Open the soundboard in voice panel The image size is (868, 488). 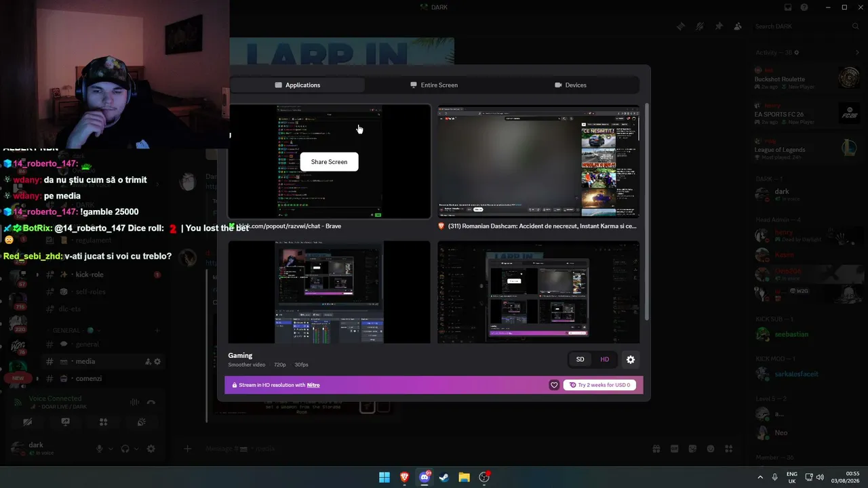tap(141, 422)
